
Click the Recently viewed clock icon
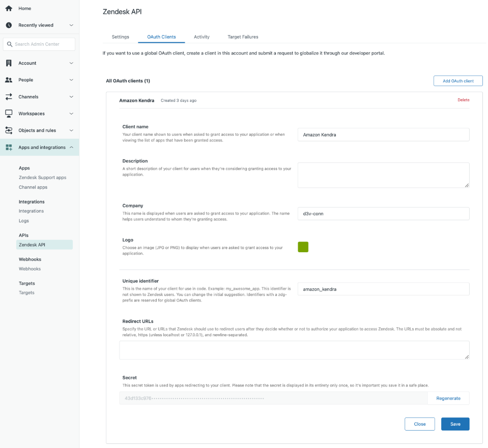(9, 25)
